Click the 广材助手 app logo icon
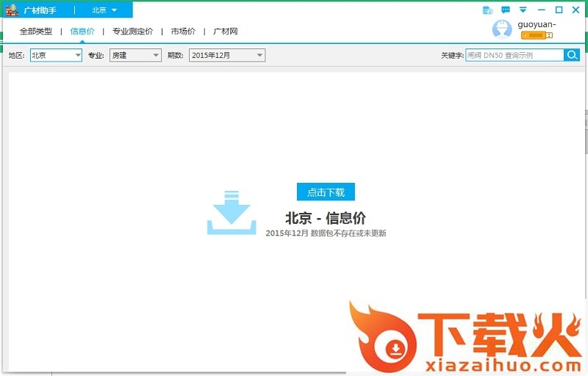Viewport: 588px width, 376px height. pos(12,10)
